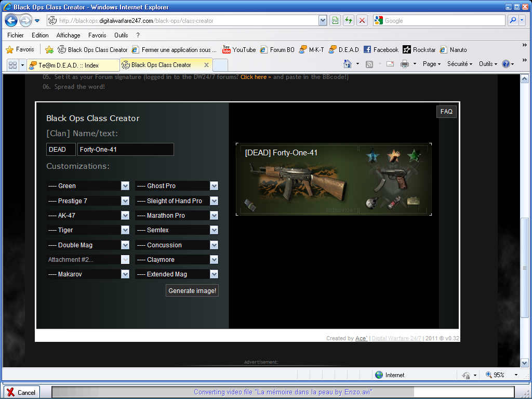Click the generated class signature image

[334, 179]
